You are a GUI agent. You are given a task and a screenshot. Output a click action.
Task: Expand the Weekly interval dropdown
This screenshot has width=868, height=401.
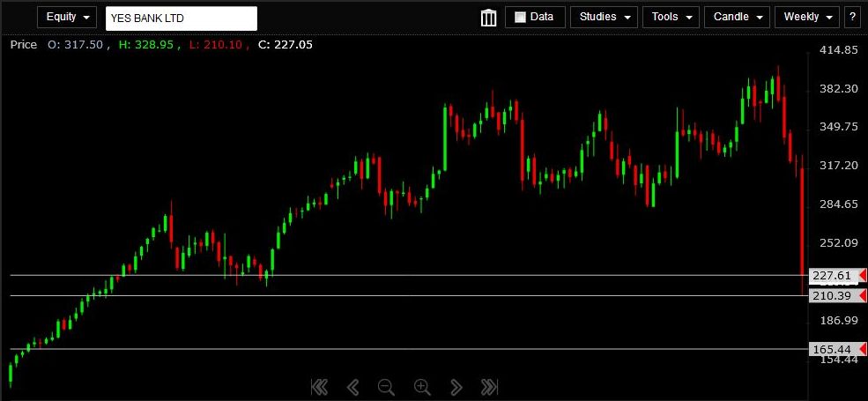point(806,17)
